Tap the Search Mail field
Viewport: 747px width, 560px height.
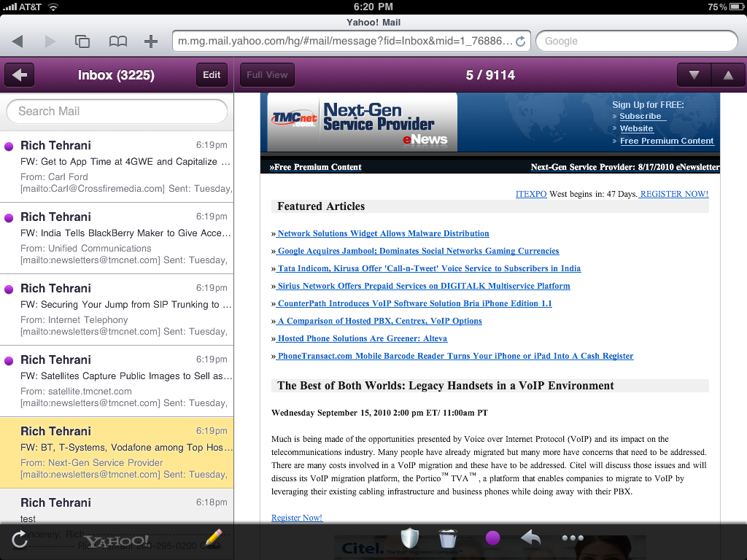click(x=117, y=112)
